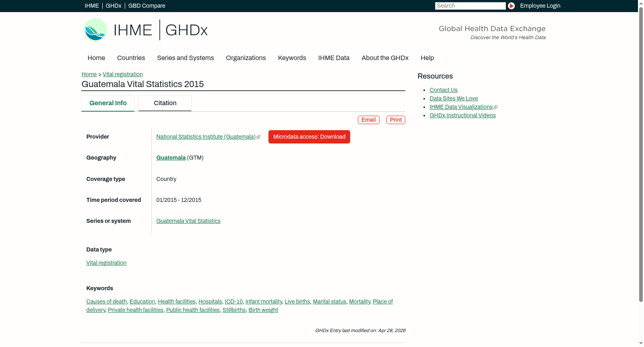The height and width of the screenshot is (347, 644).
Task: Open Hospitals keyword link
Action: [x=210, y=301]
